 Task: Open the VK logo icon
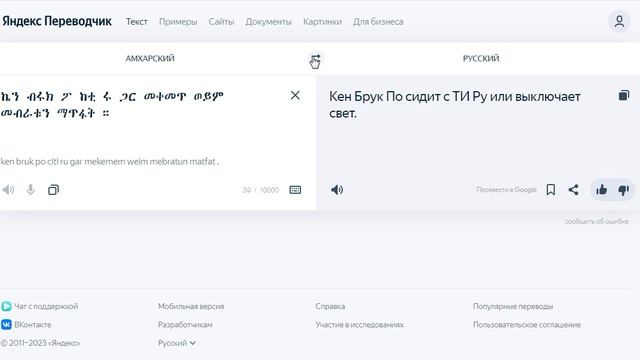click(x=6, y=324)
